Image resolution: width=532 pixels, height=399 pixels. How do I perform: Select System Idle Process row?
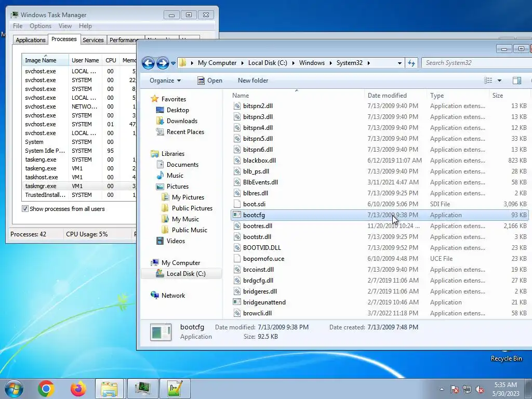79,151
